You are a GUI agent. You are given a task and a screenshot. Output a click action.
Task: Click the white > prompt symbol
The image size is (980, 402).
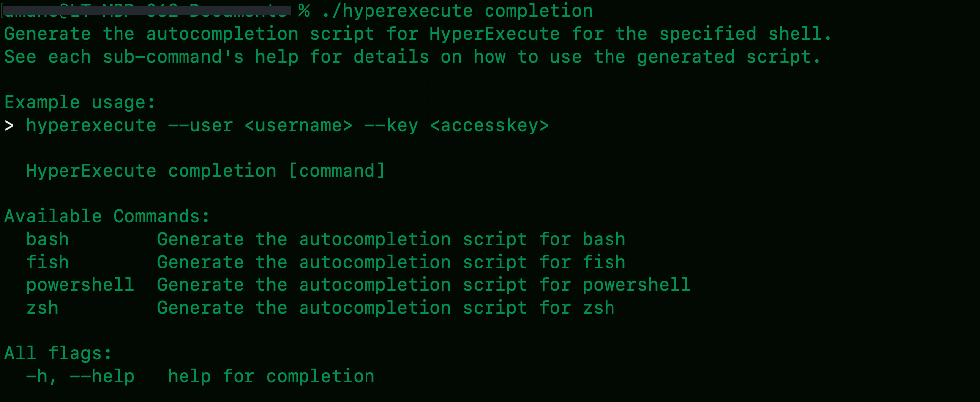(9, 126)
